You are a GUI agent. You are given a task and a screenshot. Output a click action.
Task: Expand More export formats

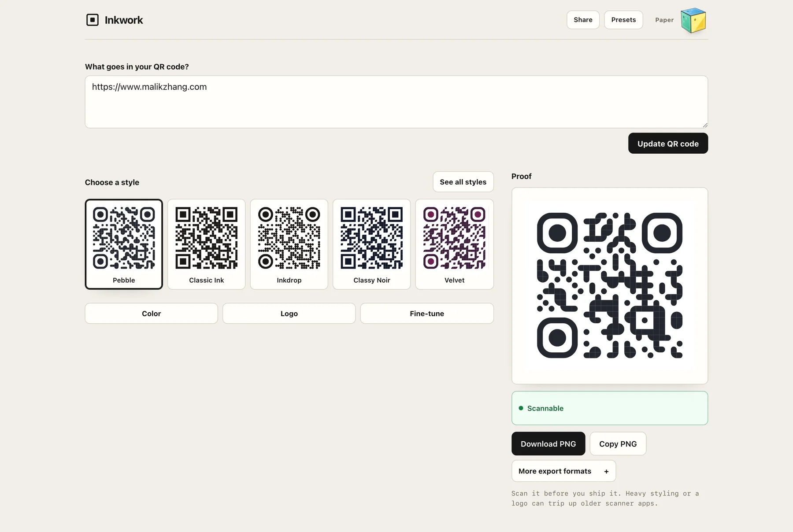563,471
